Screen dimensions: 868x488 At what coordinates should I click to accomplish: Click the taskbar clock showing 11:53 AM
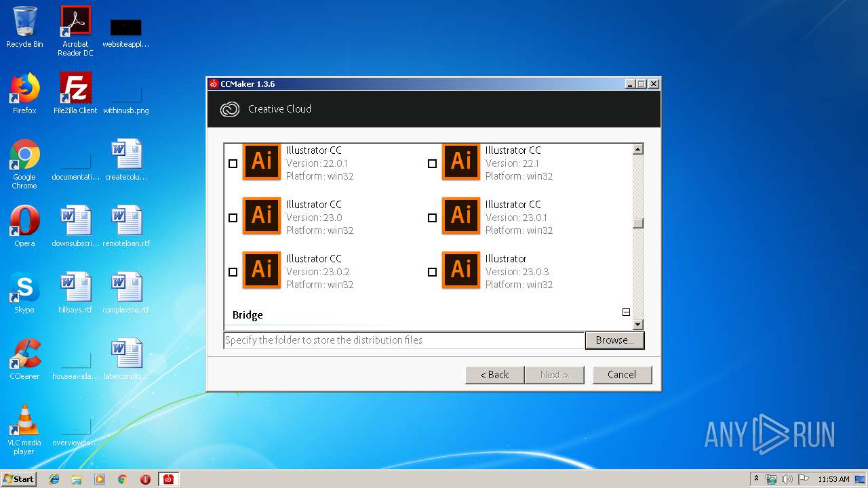coord(833,479)
